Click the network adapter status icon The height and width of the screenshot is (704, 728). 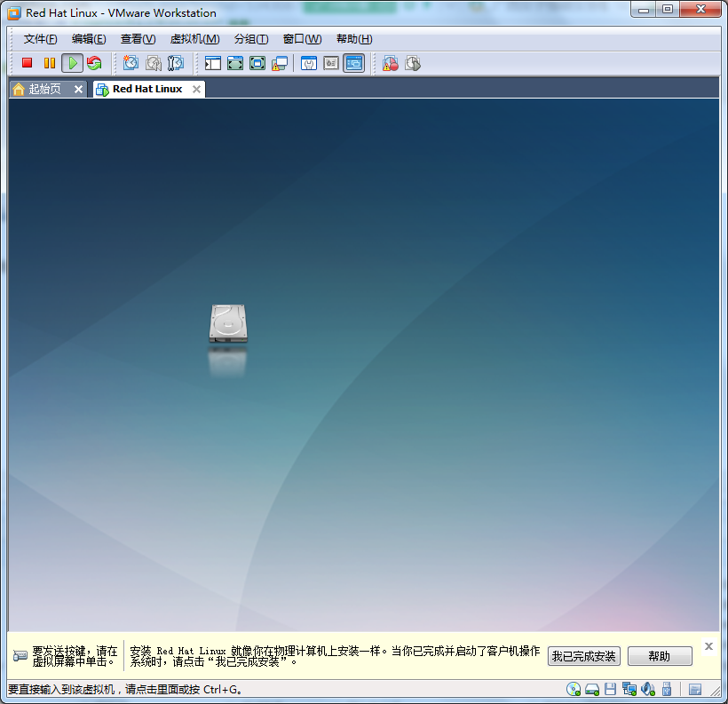(629, 689)
